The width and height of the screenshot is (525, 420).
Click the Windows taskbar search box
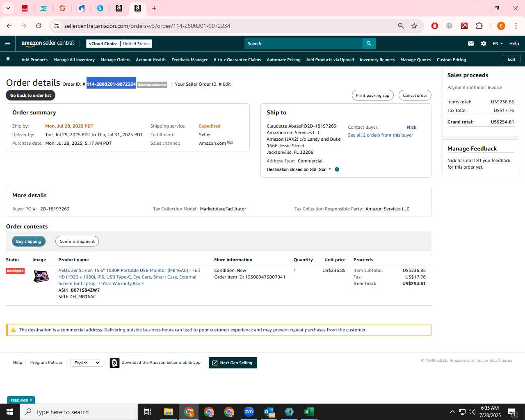(x=79, y=412)
